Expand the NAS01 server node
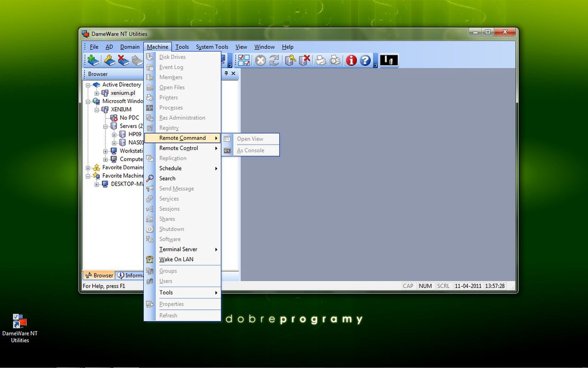 tap(114, 143)
